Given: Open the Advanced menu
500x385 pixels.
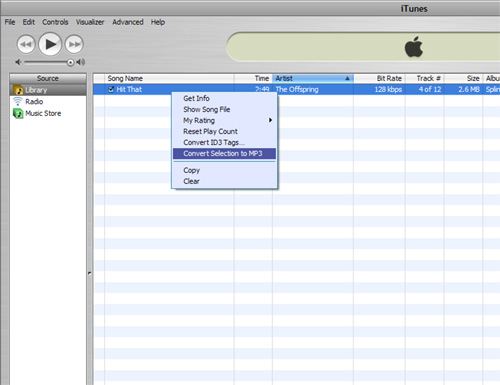Looking at the screenshot, I should [x=128, y=22].
